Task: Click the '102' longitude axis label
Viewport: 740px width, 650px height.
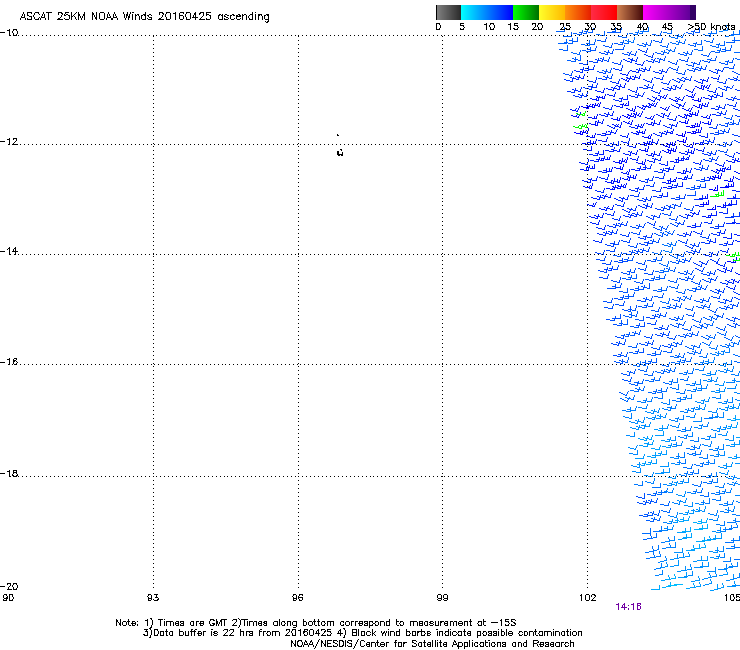Action: pyautogui.click(x=588, y=598)
